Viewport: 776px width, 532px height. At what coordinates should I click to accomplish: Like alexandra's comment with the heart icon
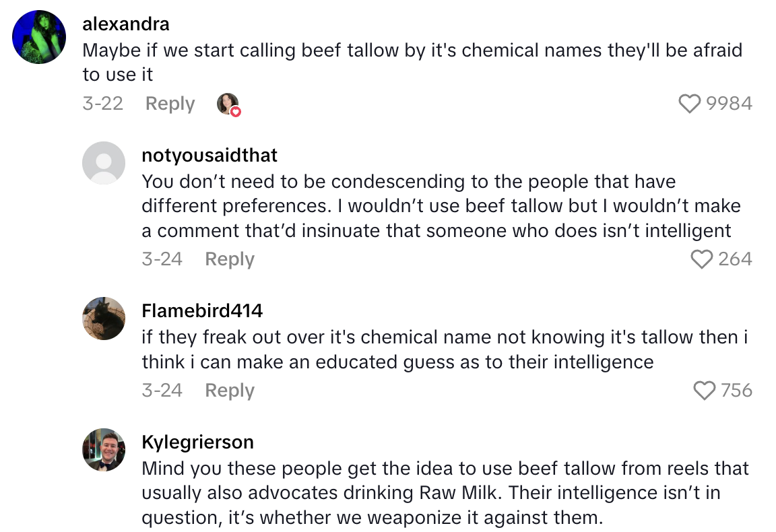point(689,104)
